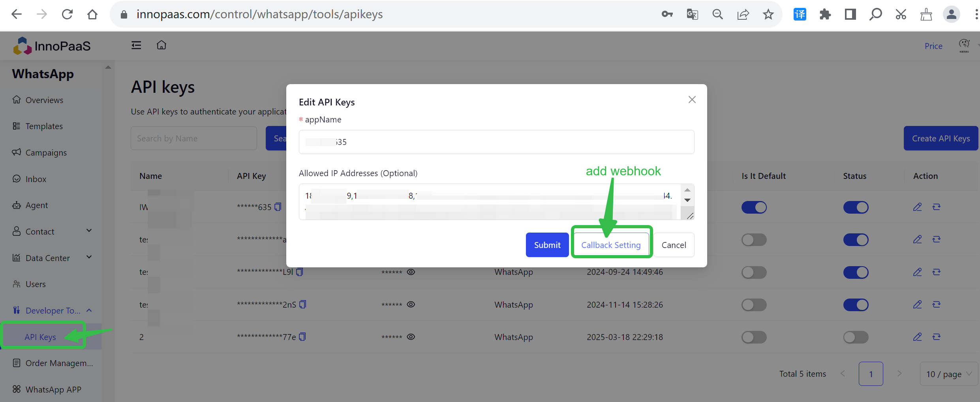The image size is (980, 402).
Task: Go to dashboard via the header home icon
Action: click(x=161, y=45)
